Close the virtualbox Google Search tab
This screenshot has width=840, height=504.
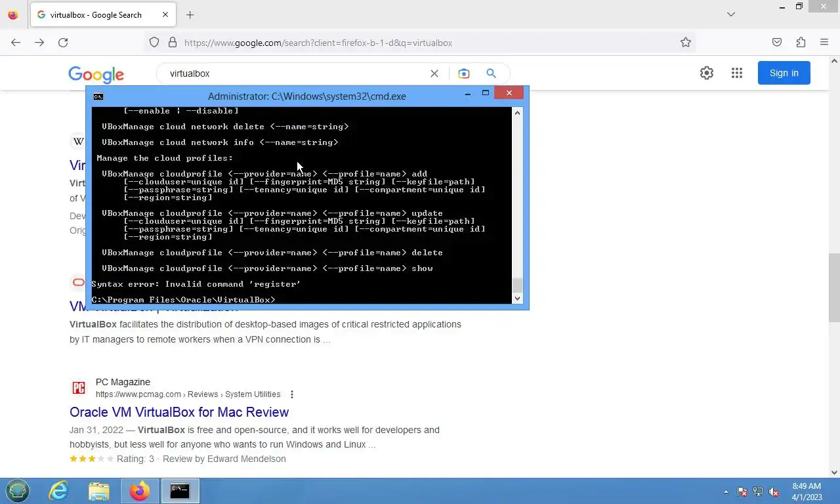(165, 14)
